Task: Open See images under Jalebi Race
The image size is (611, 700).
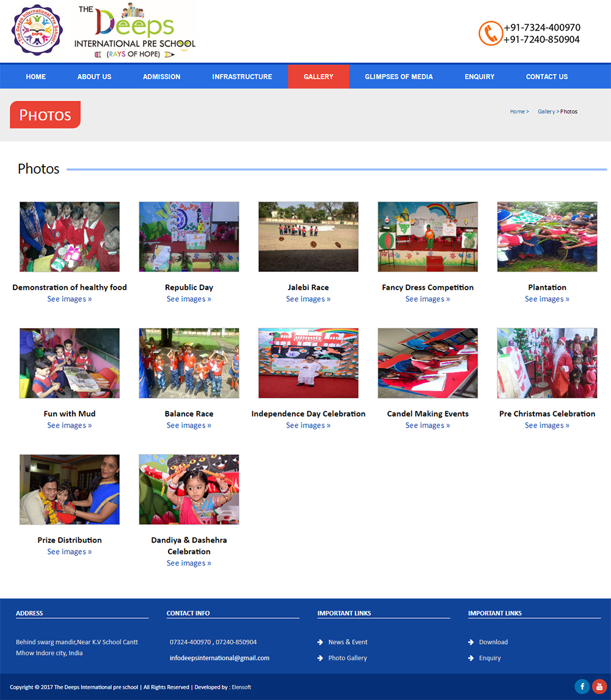Action: [308, 299]
